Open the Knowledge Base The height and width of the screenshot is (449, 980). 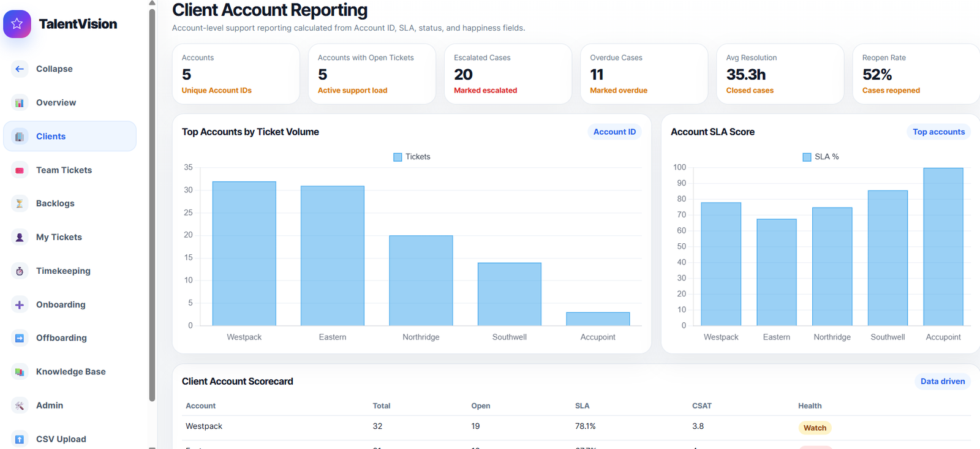coord(70,371)
